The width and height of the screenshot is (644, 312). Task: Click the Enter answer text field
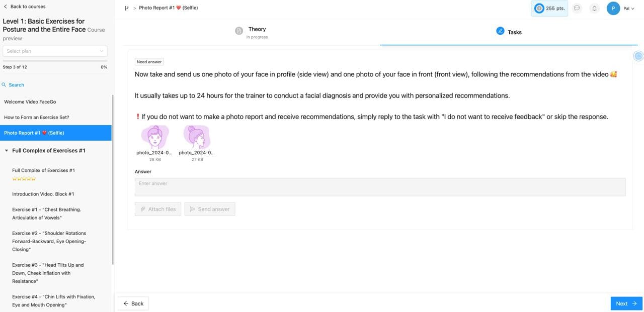380,187
